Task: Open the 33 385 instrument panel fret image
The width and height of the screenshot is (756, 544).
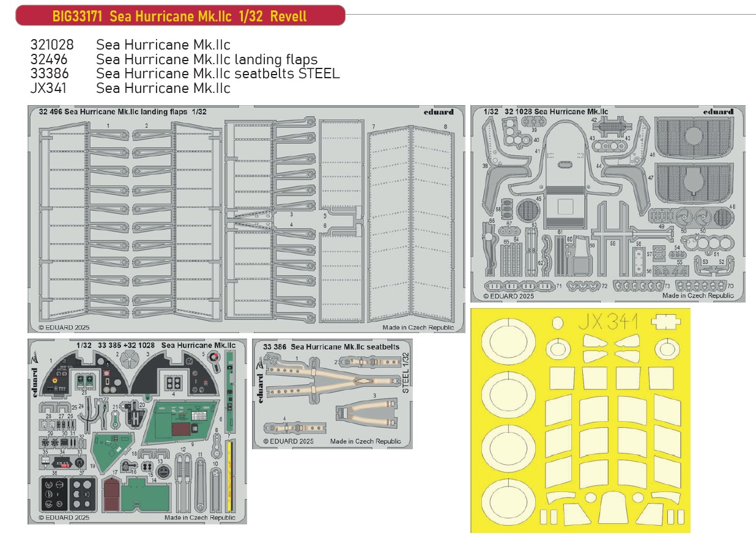Action: [x=137, y=431]
